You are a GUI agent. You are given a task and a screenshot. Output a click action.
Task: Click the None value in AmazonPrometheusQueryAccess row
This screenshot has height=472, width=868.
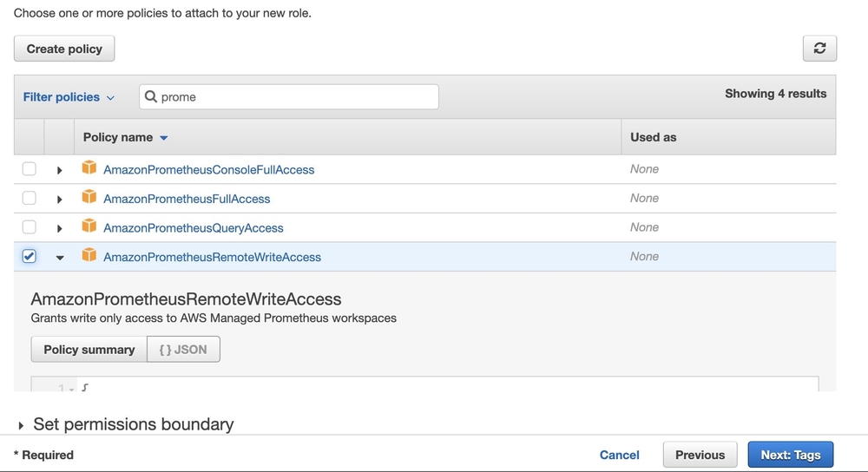(x=644, y=226)
